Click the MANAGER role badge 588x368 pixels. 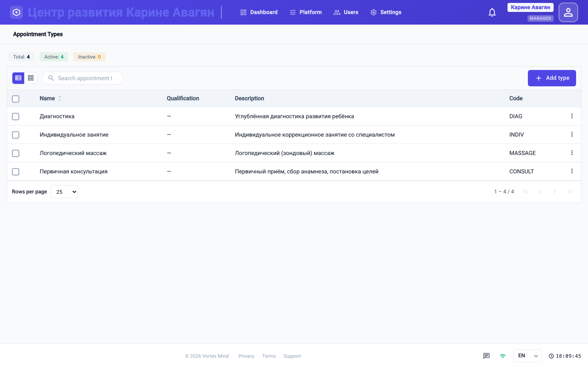(x=540, y=18)
